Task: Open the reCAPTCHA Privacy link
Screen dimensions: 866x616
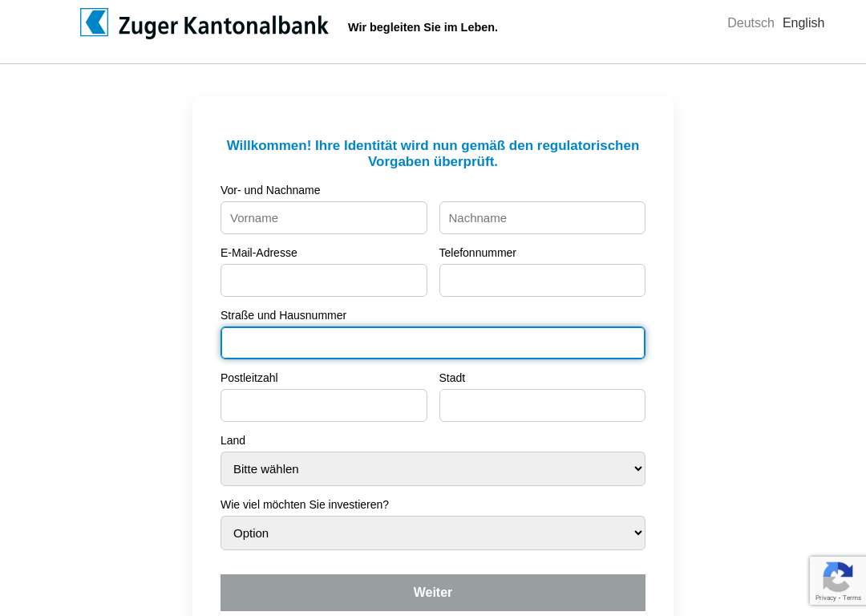Action: tap(825, 598)
